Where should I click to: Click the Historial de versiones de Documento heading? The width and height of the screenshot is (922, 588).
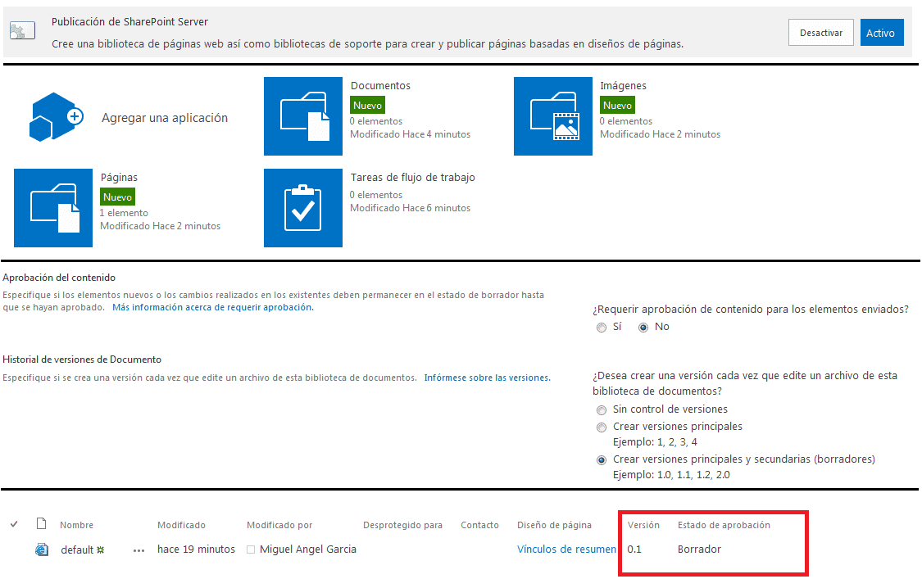point(82,360)
